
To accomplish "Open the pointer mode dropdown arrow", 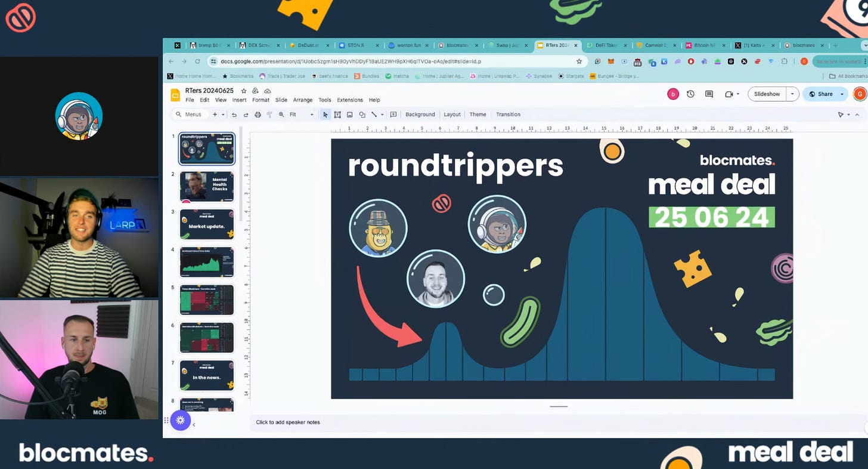I will 848,115.
